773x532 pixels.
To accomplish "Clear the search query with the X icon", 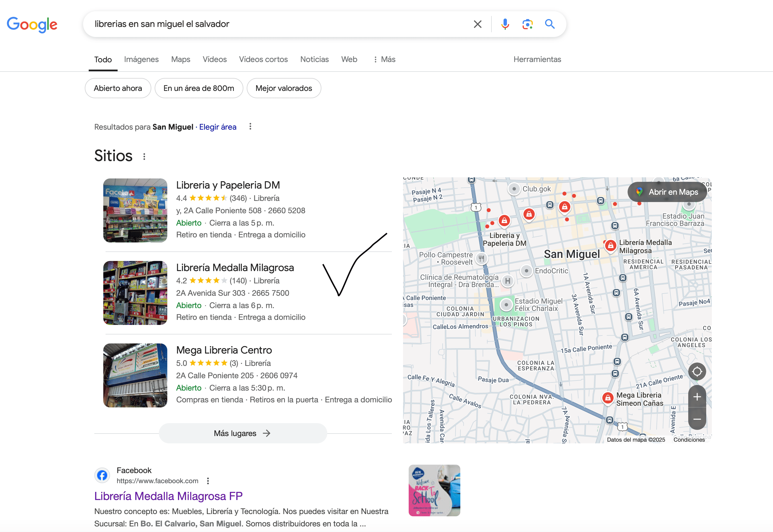I will click(x=477, y=24).
